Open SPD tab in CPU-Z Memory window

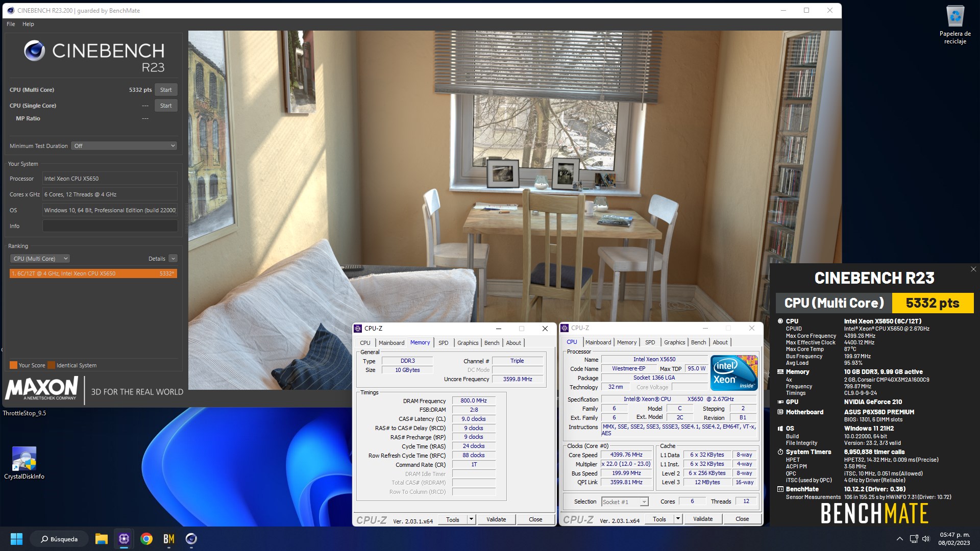point(443,343)
